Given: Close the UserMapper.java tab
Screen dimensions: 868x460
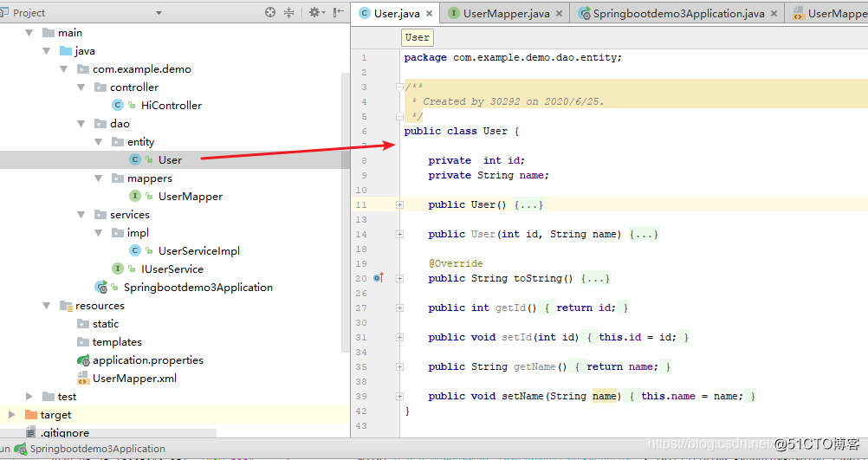Looking at the screenshot, I should coord(559,14).
